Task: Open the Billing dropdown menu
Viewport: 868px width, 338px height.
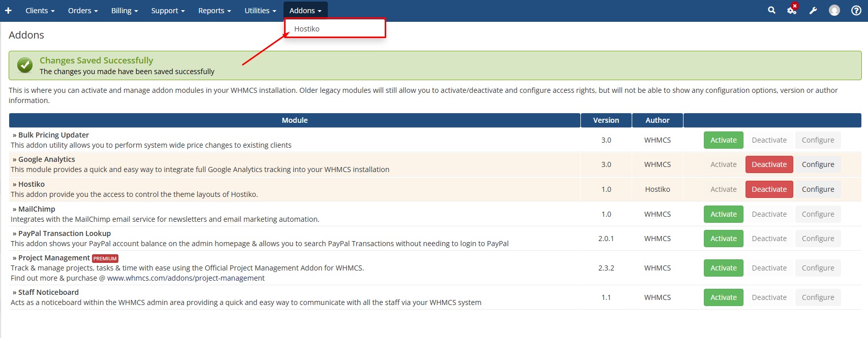Action: click(125, 11)
